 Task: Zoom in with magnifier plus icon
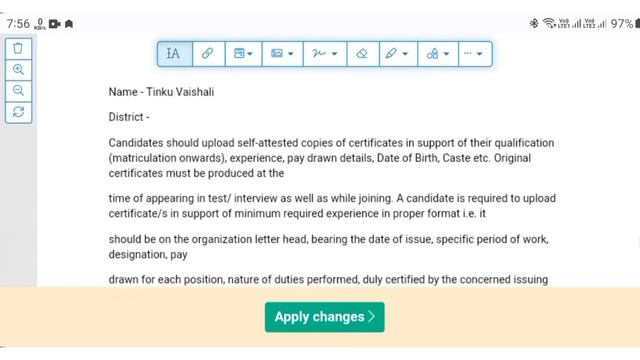click(18, 70)
